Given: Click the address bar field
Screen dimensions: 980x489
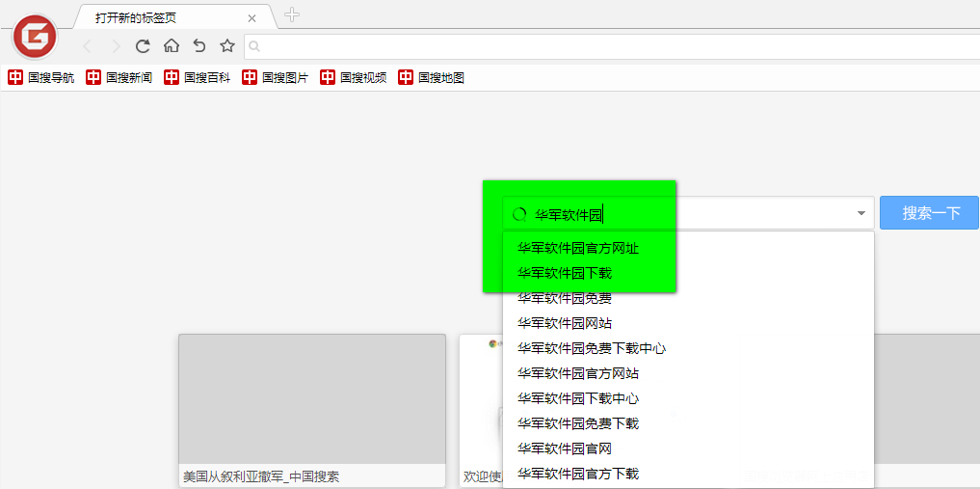Looking at the screenshot, I should pyautogui.click(x=612, y=46).
